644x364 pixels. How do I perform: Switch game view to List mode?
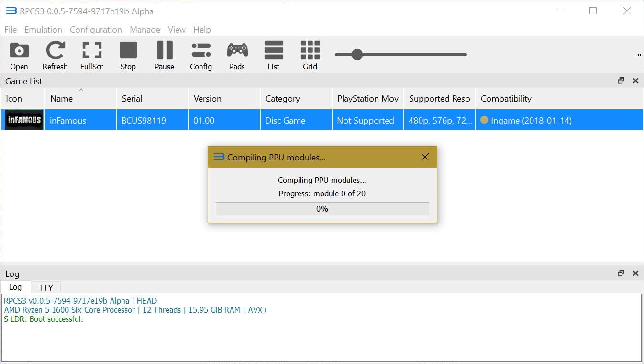coord(274,56)
